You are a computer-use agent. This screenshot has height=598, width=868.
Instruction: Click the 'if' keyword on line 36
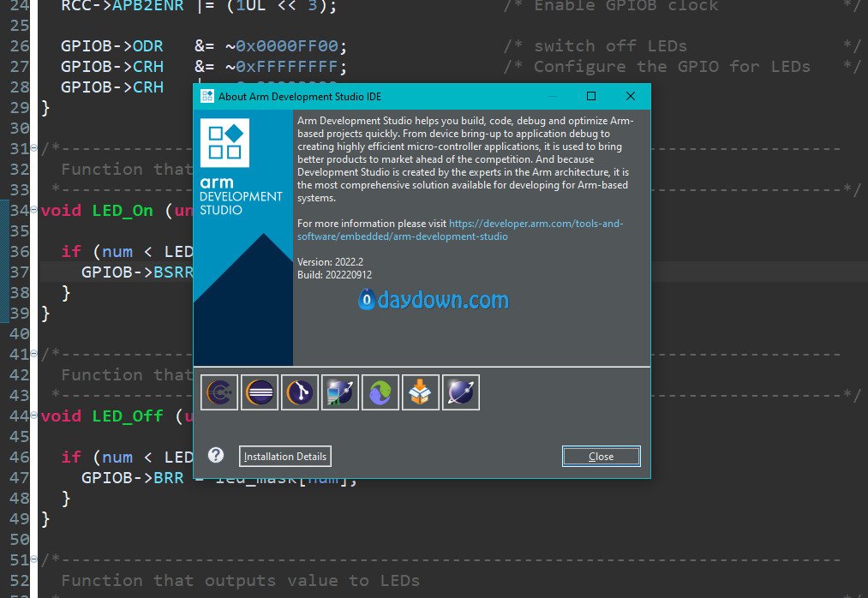71,251
